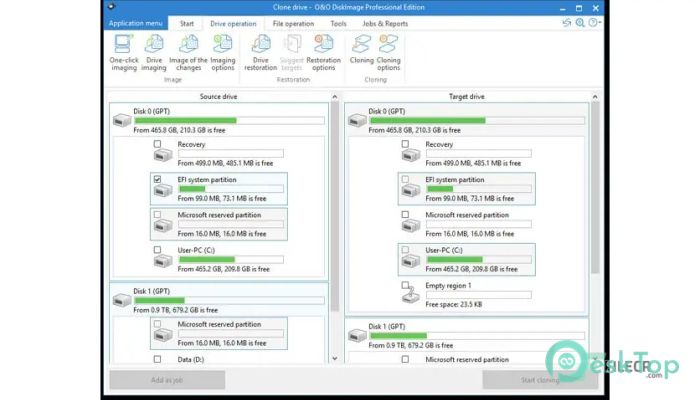
Task: Click the magnifier search icon in top right
Action: 580,23
